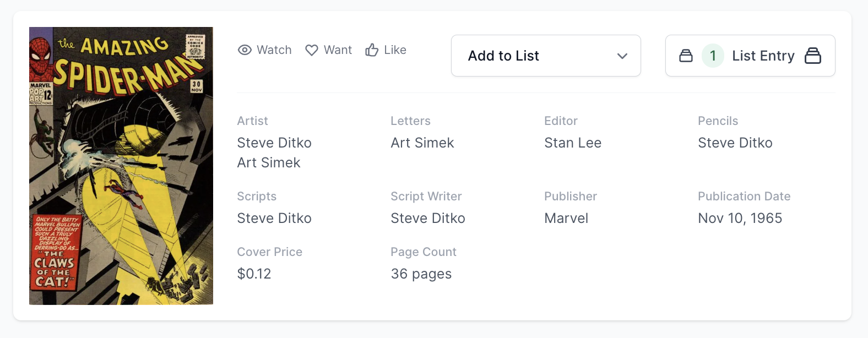The image size is (868, 338).
Task: Select Stan Lee under Editor
Action: 573,143
